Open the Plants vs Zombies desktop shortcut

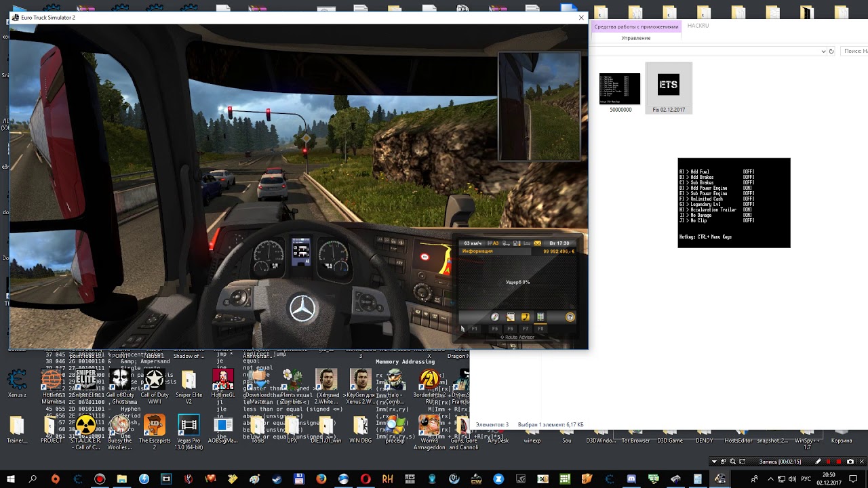pyautogui.click(x=293, y=387)
